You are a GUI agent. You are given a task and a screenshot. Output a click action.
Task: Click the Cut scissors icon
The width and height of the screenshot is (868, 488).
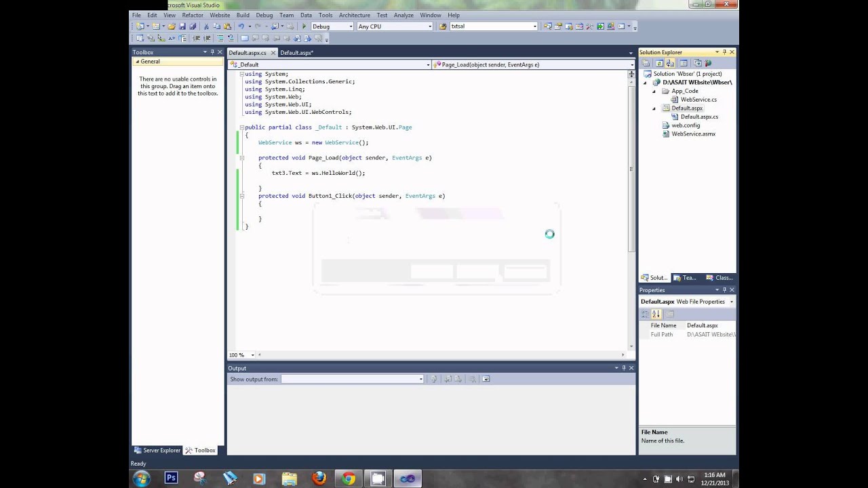(206, 26)
